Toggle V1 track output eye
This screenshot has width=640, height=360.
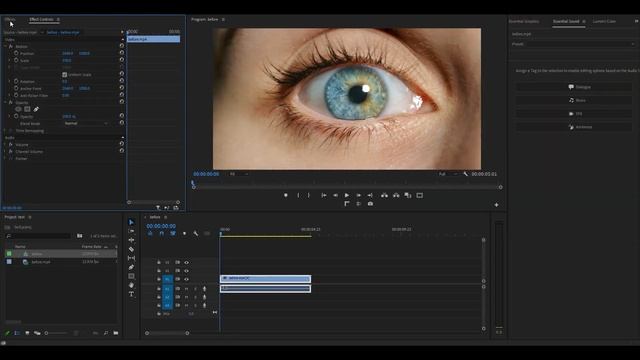point(187,279)
